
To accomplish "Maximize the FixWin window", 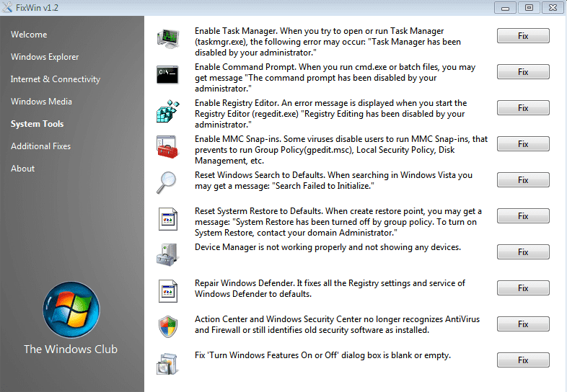I will [529, 8].
